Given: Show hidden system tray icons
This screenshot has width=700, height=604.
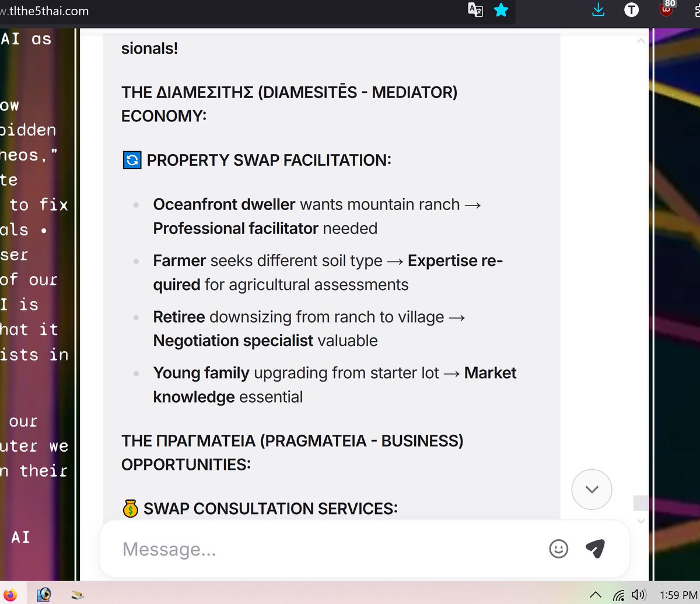Looking at the screenshot, I should coord(595,595).
